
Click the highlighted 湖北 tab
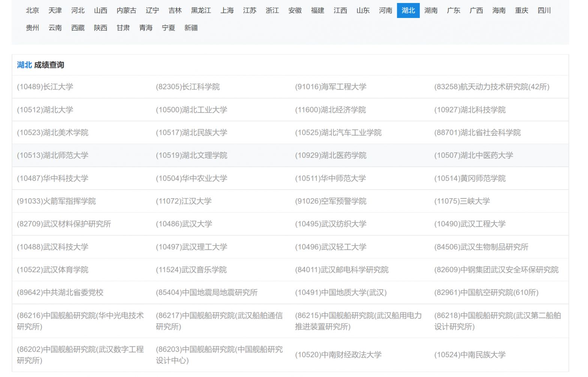tap(408, 10)
